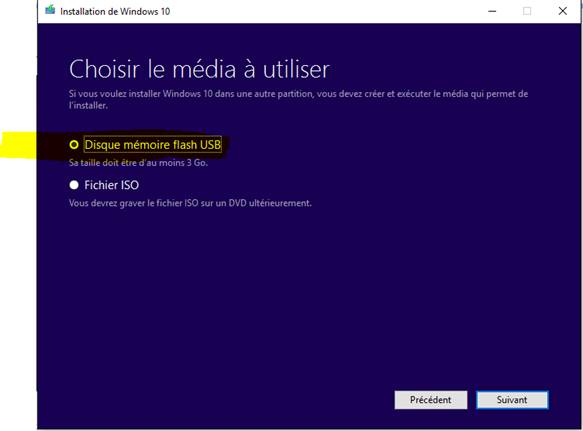Click the "Fichier ISO" label text

click(112, 185)
